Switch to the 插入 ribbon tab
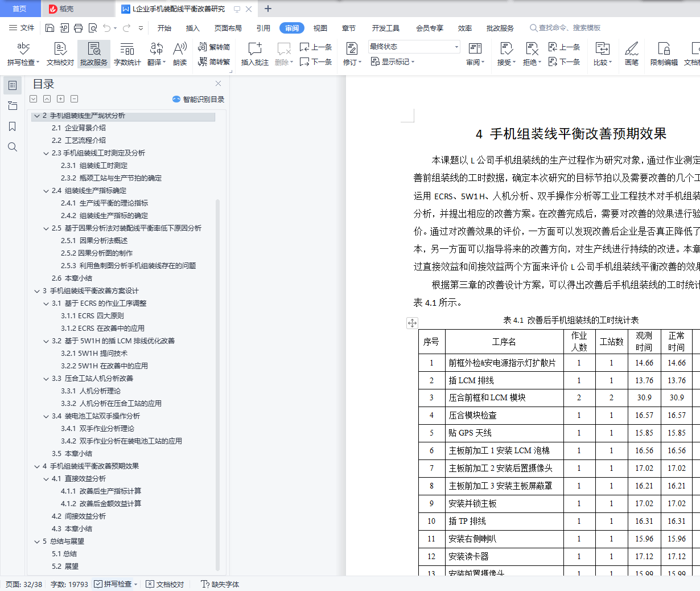Image resolution: width=700 pixels, height=591 pixels. click(x=193, y=28)
